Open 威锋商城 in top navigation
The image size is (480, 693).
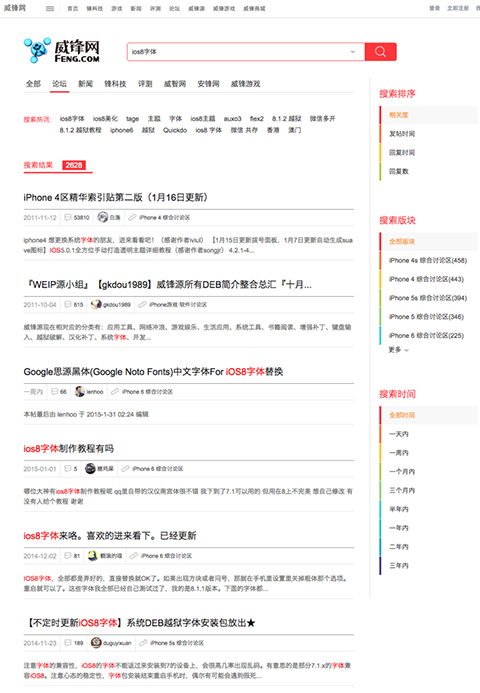(254, 8)
